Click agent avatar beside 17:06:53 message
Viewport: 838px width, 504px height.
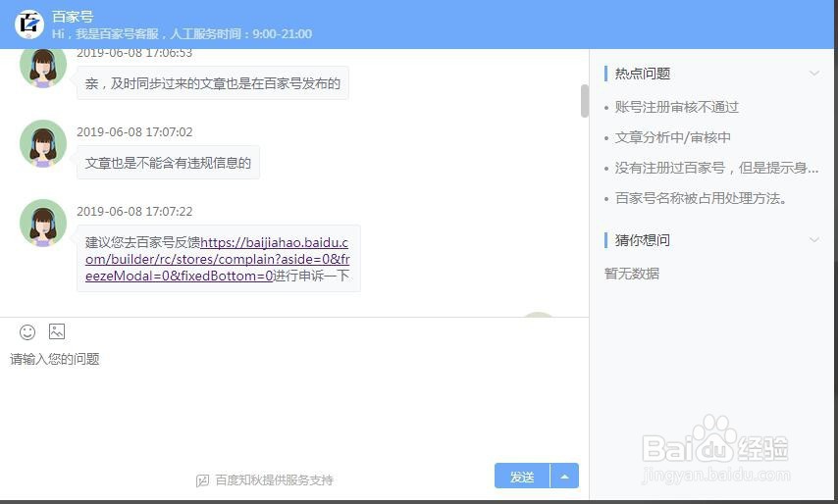coord(43,68)
